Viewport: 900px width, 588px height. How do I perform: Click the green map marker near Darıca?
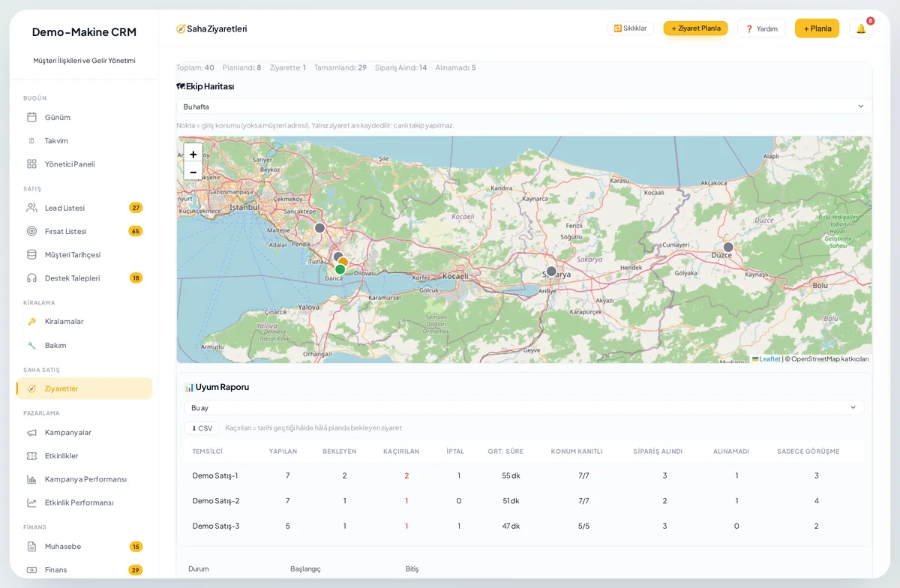(340, 269)
